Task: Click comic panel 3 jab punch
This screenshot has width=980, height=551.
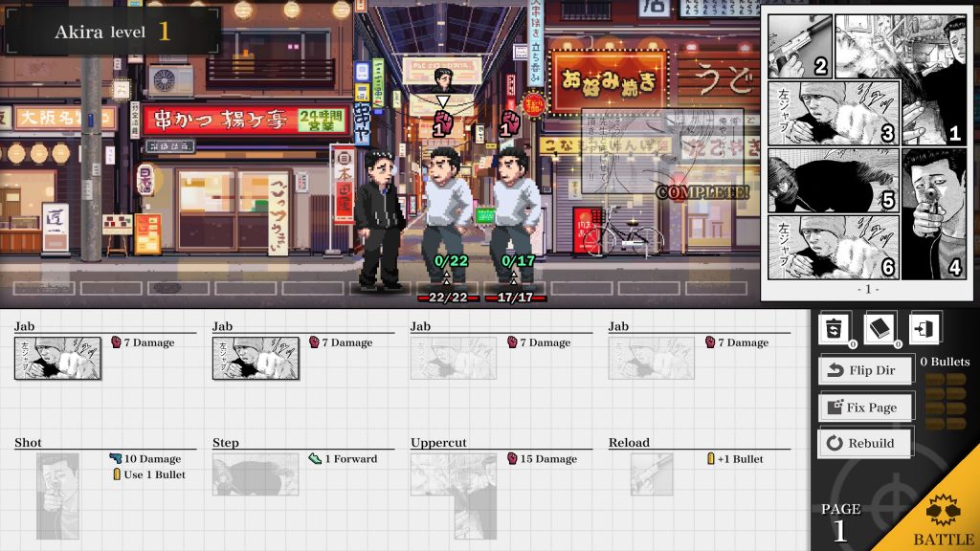Action: coord(834,113)
